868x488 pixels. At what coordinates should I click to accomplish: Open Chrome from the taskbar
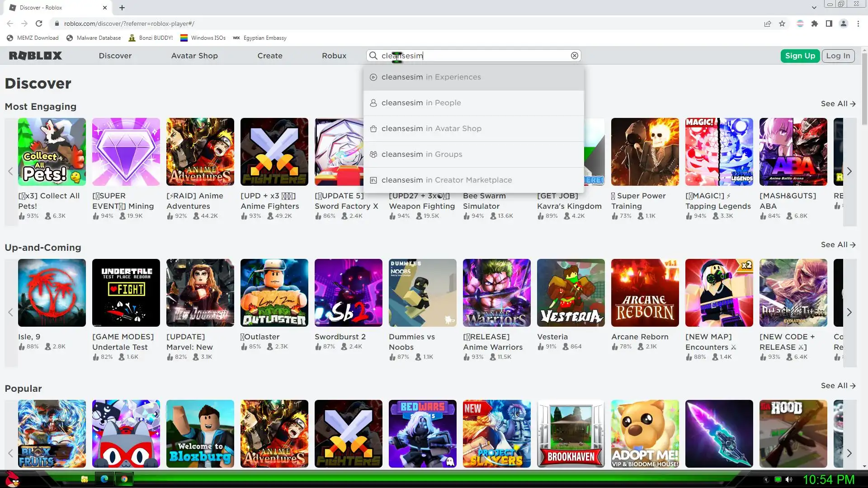[x=124, y=479]
